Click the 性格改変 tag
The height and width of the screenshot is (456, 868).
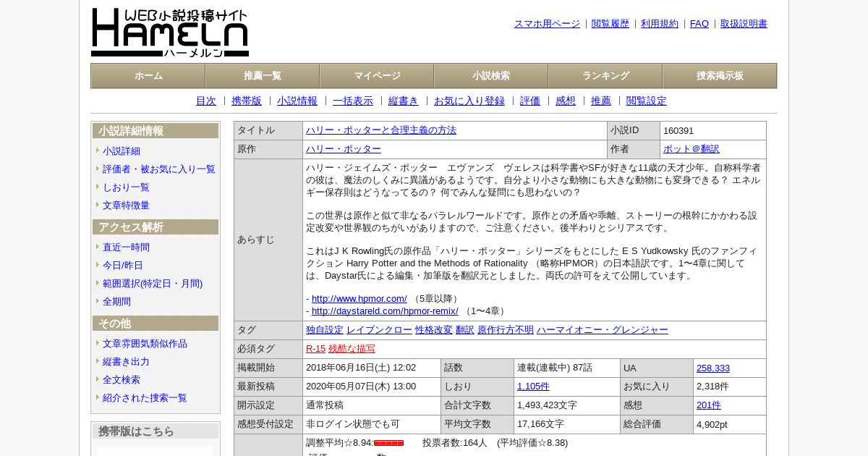(434, 331)
